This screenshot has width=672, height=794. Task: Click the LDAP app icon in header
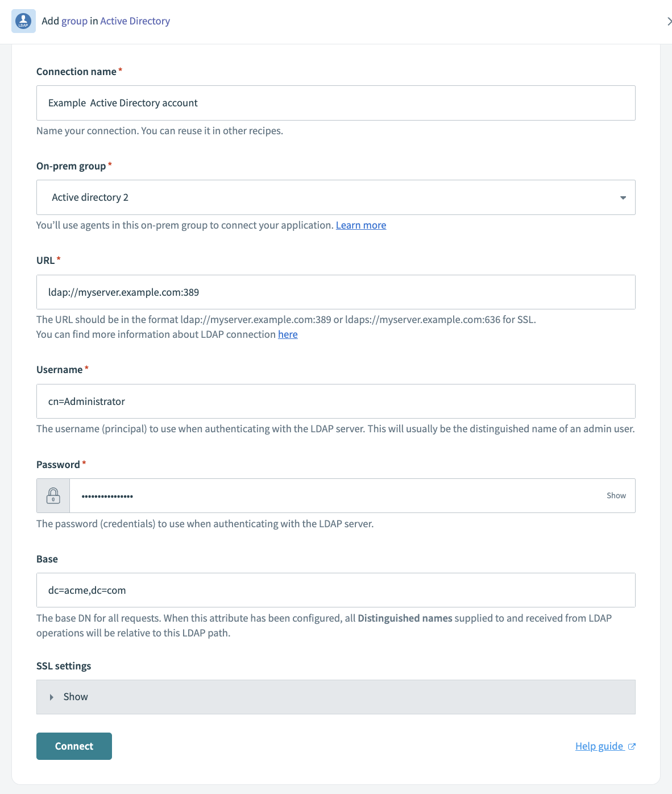click(23, 21)
